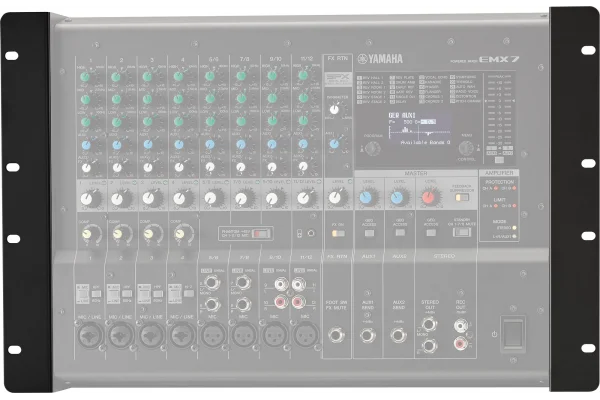The width and height of the screenshot is (600, 400).
Task: Toggle channel 3 MIC/LINE selector switch
Action: [x=144, y=294]
